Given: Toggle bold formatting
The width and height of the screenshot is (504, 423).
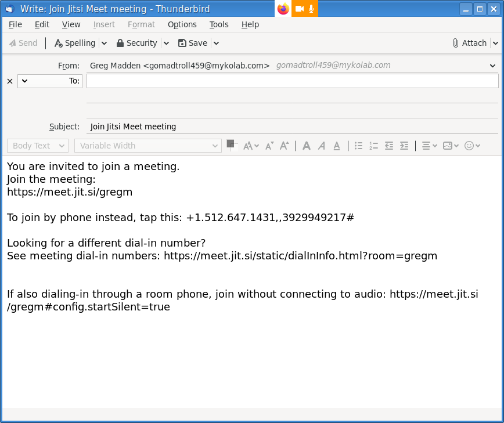Looking at the screenshot, I should click(x=307, y=146).
